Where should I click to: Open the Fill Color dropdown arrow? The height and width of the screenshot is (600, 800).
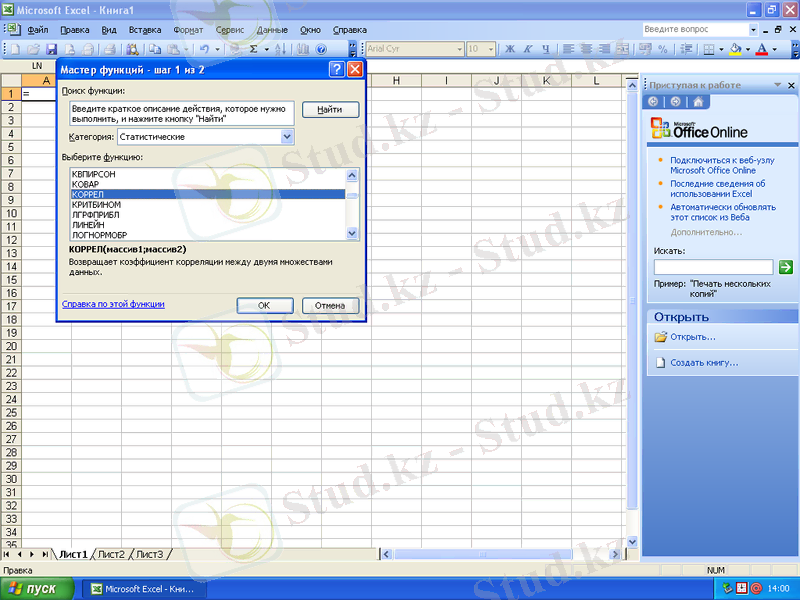tap(747, 49)
